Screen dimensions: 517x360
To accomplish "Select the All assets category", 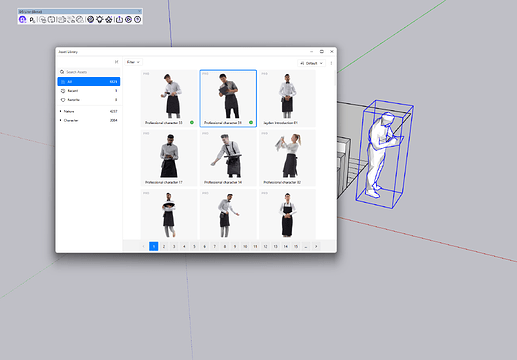I will tap(89, 82).
